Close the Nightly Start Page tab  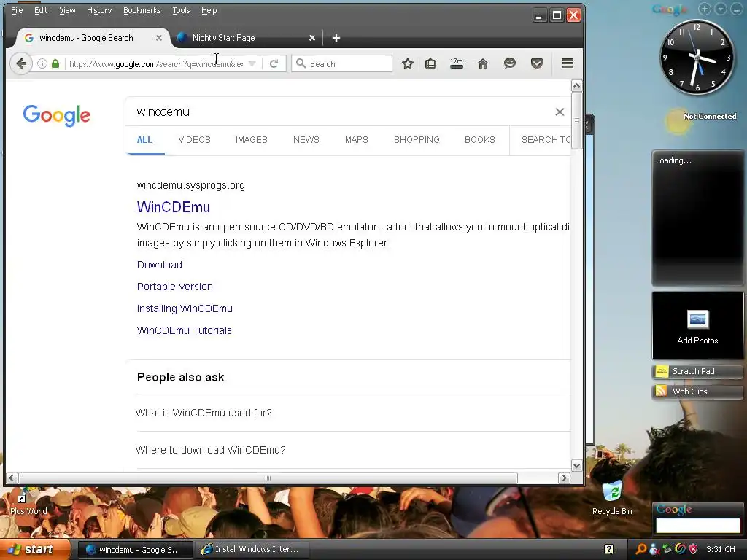pyautogui.click(x=312, y=38)
